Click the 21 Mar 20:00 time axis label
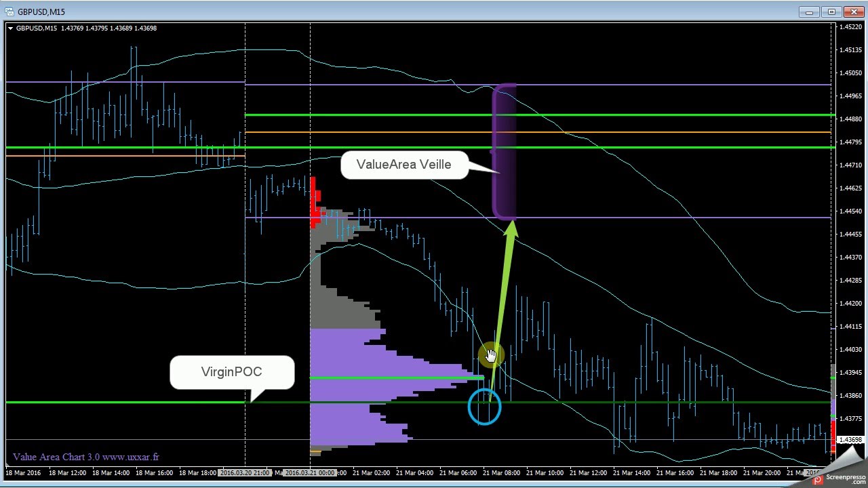The width and height of the screenshot is (868, 488). [x=762, y=472]
